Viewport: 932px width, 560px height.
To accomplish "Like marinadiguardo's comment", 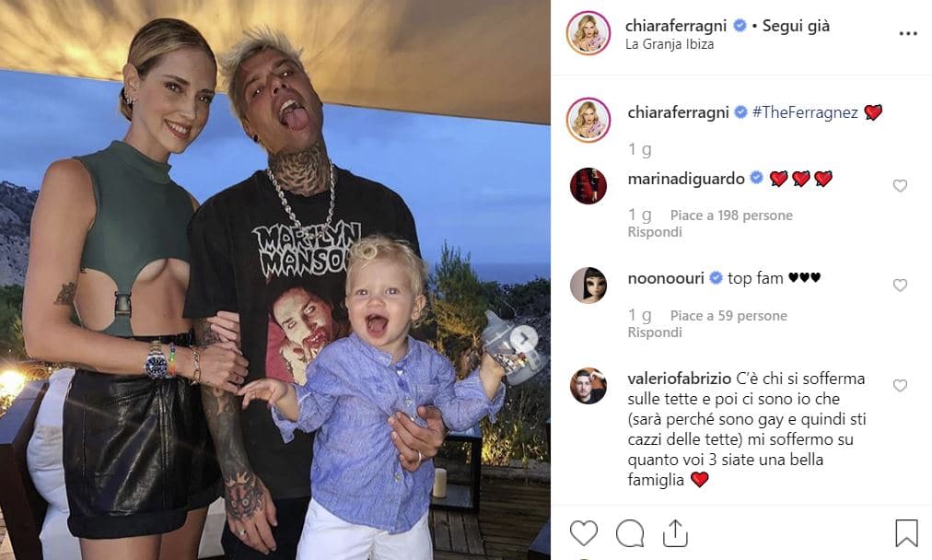I will pyautogui.click(x=900, y=186).
